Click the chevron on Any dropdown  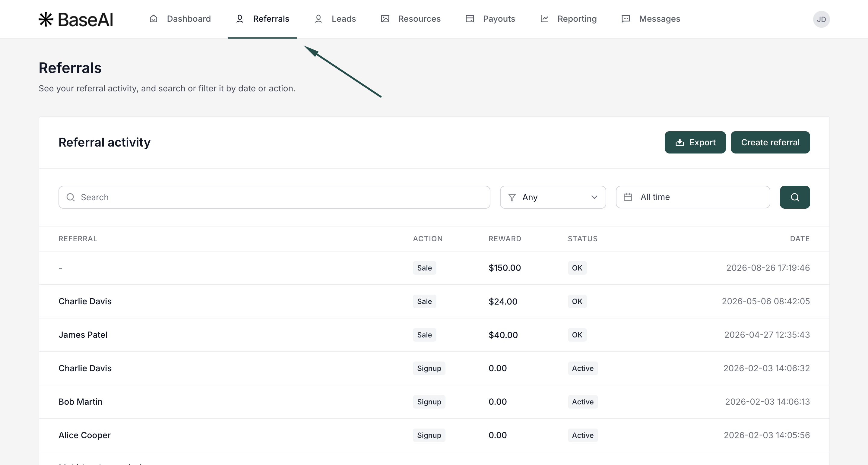[x=594, y=197]
